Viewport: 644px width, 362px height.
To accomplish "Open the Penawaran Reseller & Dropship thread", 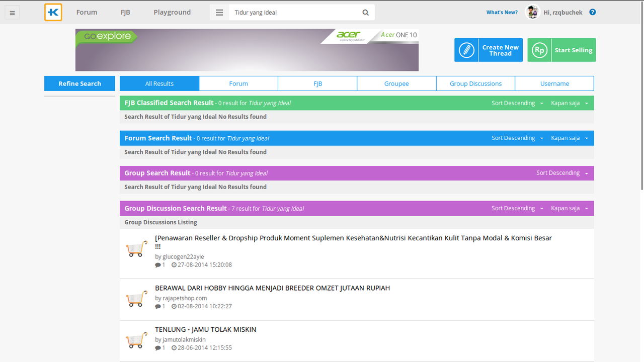I will (x=353, y=242).
